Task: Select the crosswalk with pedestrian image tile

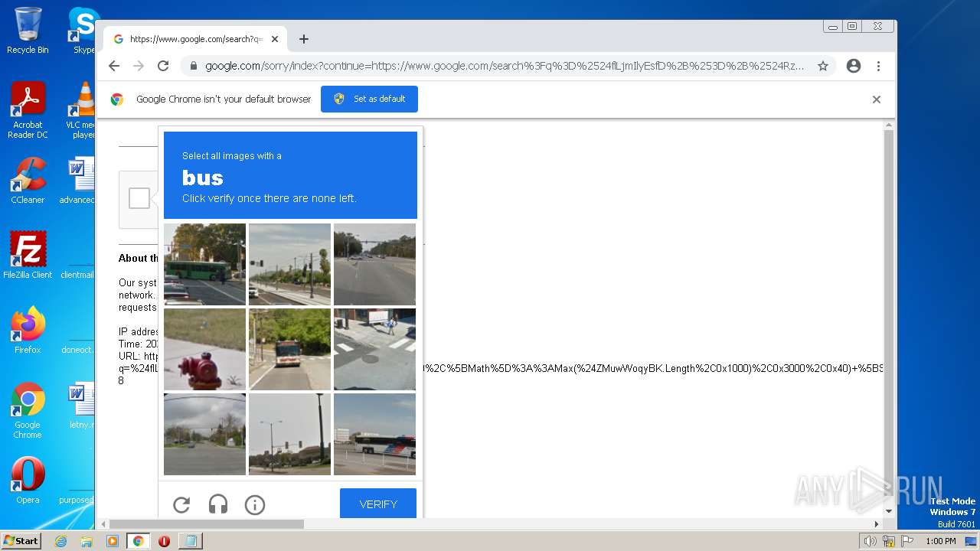Action: coord(374,349)
